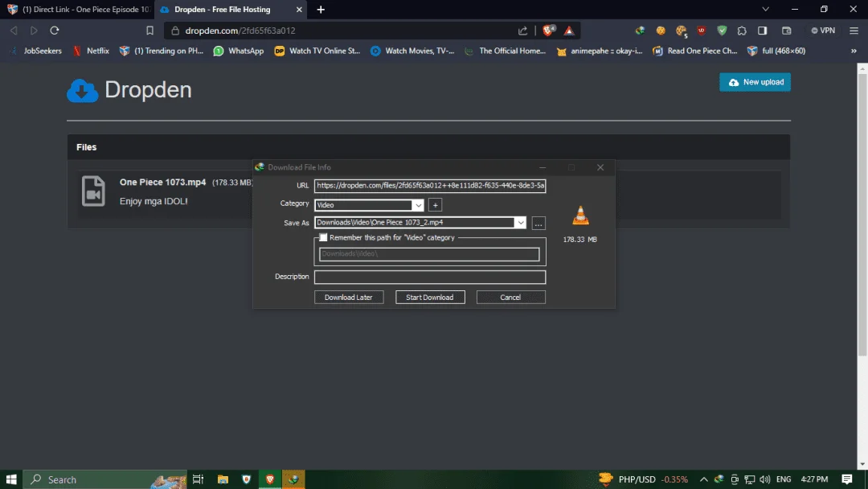Open a new browser tab

click(x=321, y=10)
